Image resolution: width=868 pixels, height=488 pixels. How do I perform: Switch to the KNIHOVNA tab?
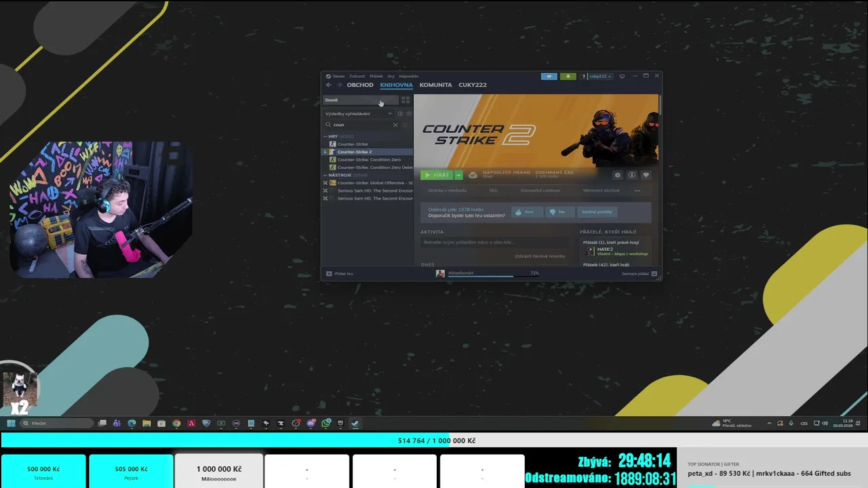point(396,85)
